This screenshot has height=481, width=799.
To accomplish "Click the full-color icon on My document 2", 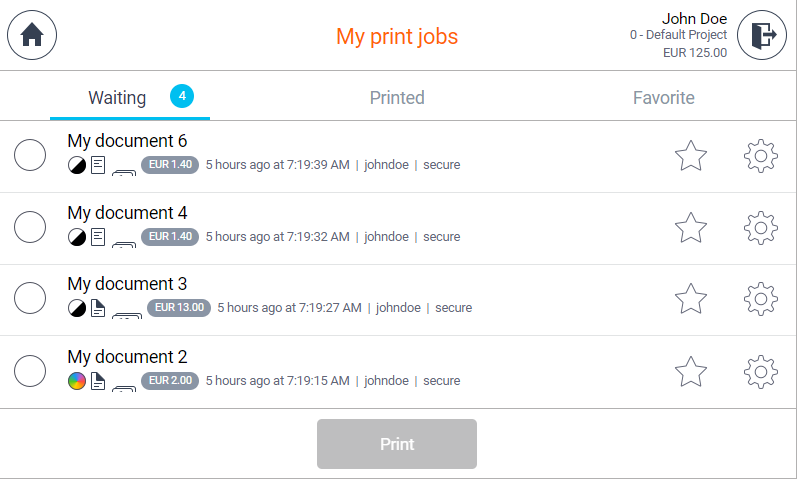I will (77, 381).
